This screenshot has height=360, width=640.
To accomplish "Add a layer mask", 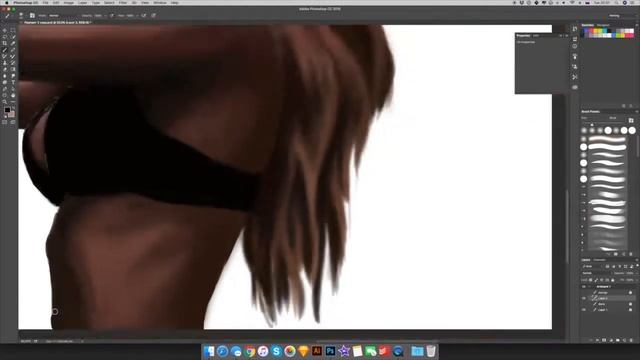I will [604, 340].
